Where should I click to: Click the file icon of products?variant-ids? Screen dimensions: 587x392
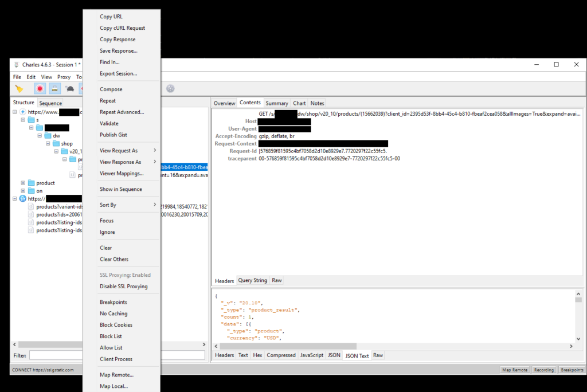31,207
